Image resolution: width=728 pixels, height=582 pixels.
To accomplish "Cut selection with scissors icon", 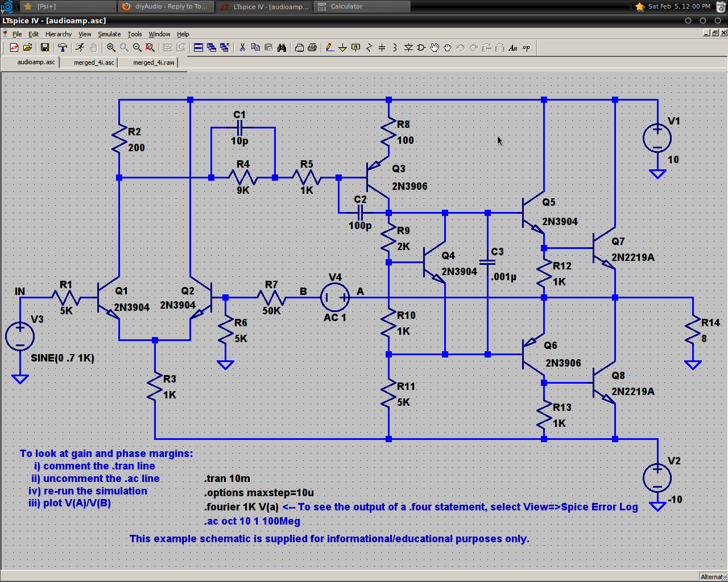I will (x=242, y=48).
